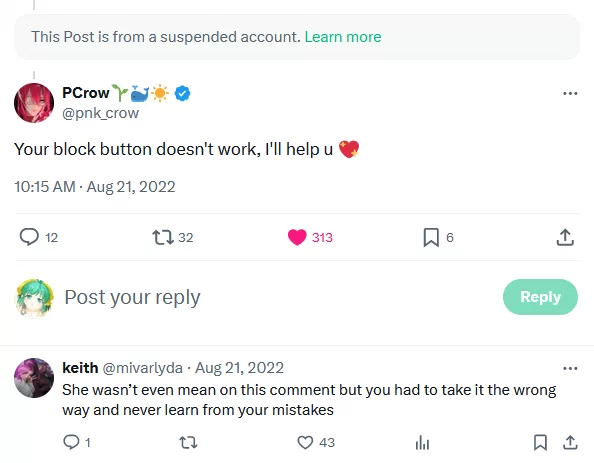Viewport: 594px width, 463px height.
Task: Open the 10:15 AM Aug 21, 2022 timestamp
Action: pos(95,187)
